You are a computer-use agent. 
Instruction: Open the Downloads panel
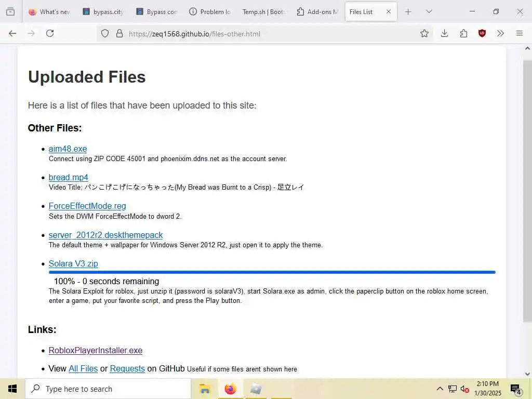pos(445,33)
